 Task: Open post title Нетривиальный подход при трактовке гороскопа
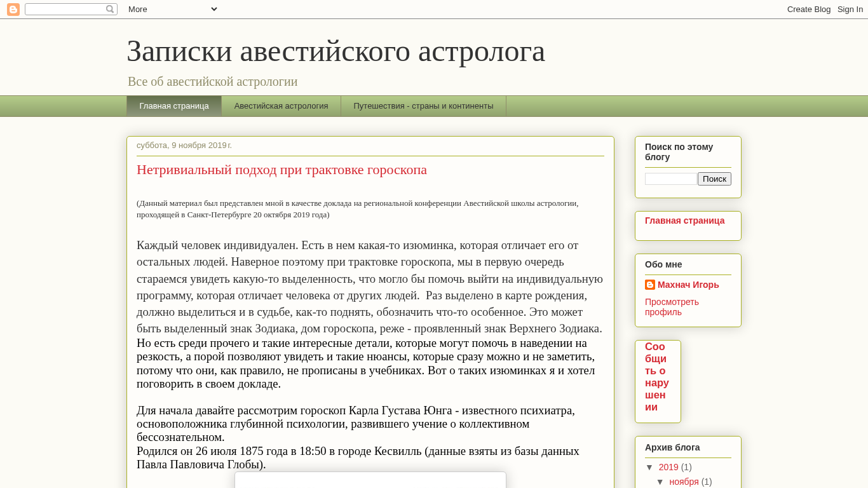point(281,170)
